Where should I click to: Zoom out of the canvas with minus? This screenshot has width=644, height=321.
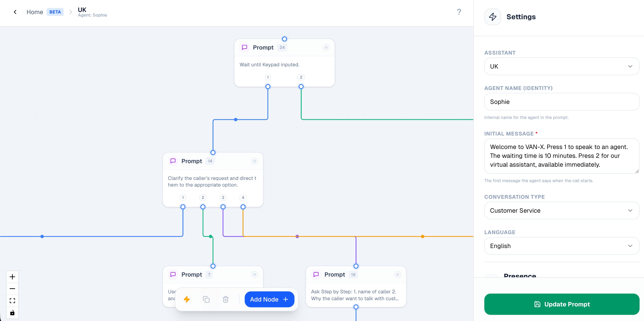pos(12,289)
